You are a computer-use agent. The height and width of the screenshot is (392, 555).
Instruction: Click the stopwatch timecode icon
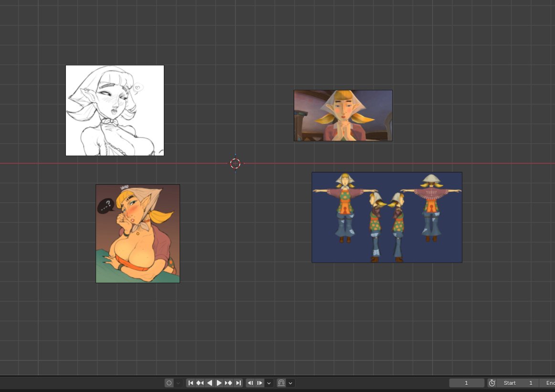(491, 382)
